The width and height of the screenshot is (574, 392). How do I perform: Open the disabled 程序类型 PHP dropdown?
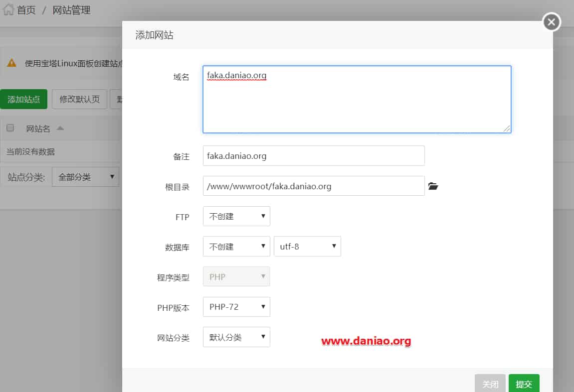(236, 277)
